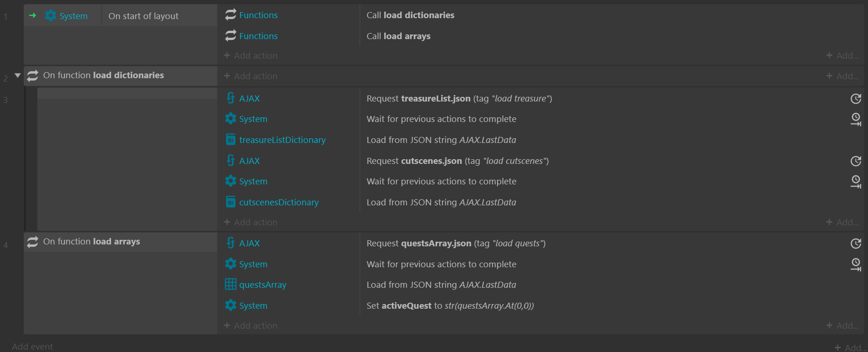This screenshot has width=868, height=352.
Task: Click the green arrow trigger icon in event 1
Action: click(33, 15)
